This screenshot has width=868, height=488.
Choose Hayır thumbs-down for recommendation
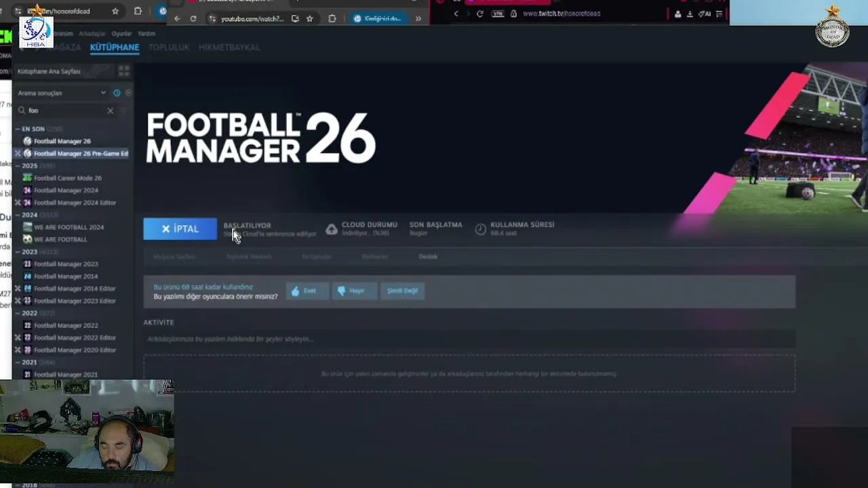click(355, 291)
